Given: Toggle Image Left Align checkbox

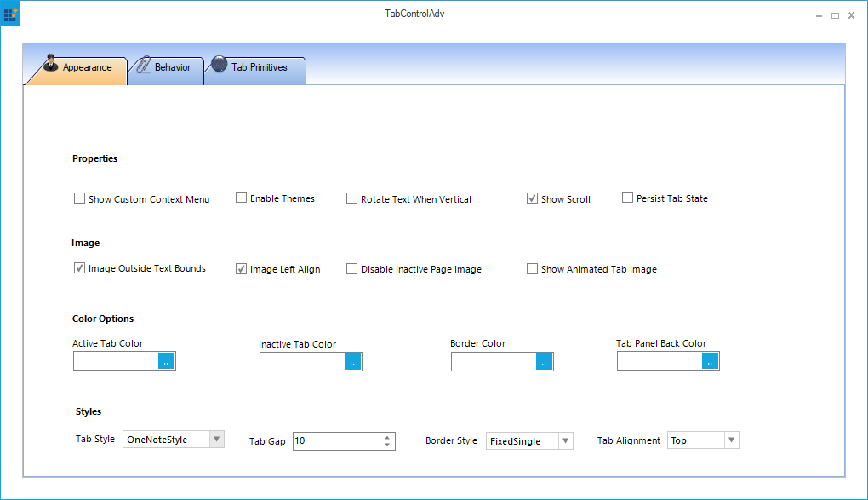Looking at the screenshot, I should click(242, 268).
